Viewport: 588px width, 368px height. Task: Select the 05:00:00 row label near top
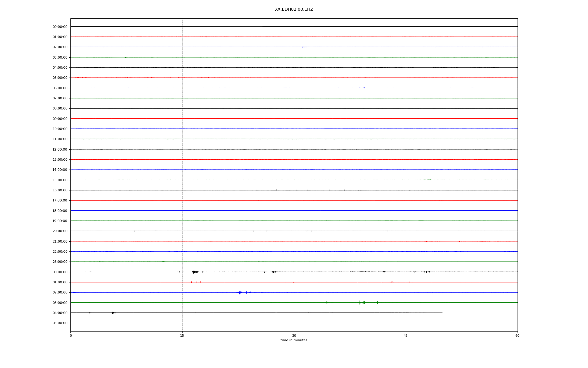click(60, 78)
